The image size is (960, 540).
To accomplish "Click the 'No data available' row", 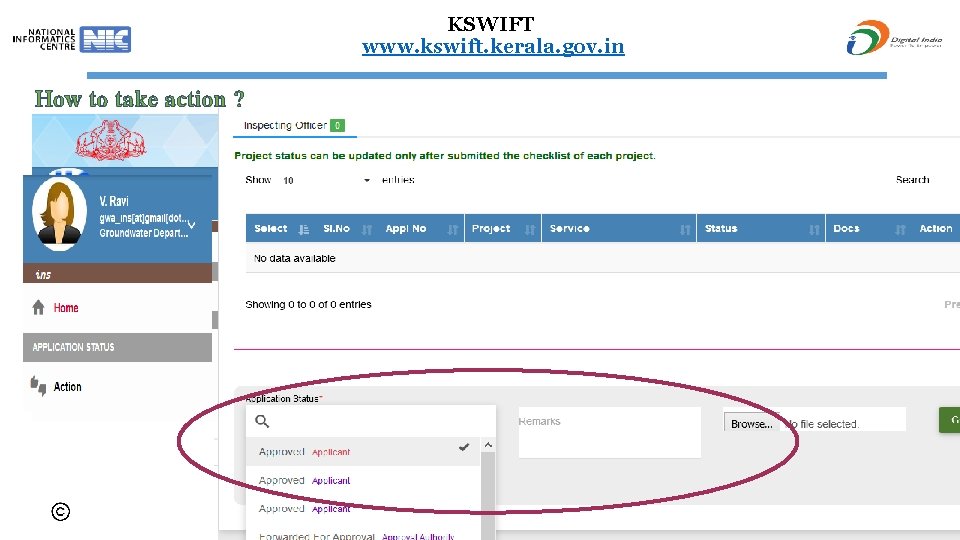I will click(602, 258).
